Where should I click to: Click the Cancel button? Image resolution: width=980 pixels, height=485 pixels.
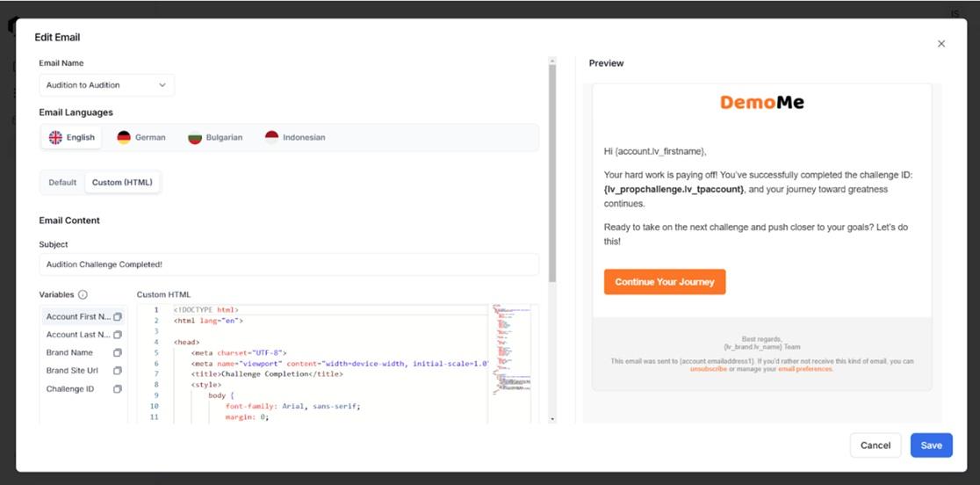point(875,445)
